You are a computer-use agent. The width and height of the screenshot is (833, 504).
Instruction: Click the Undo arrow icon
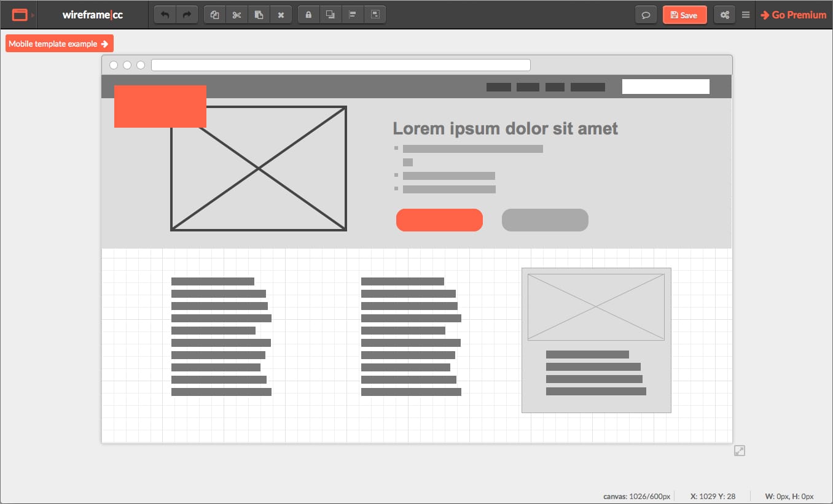pos(165,15)
